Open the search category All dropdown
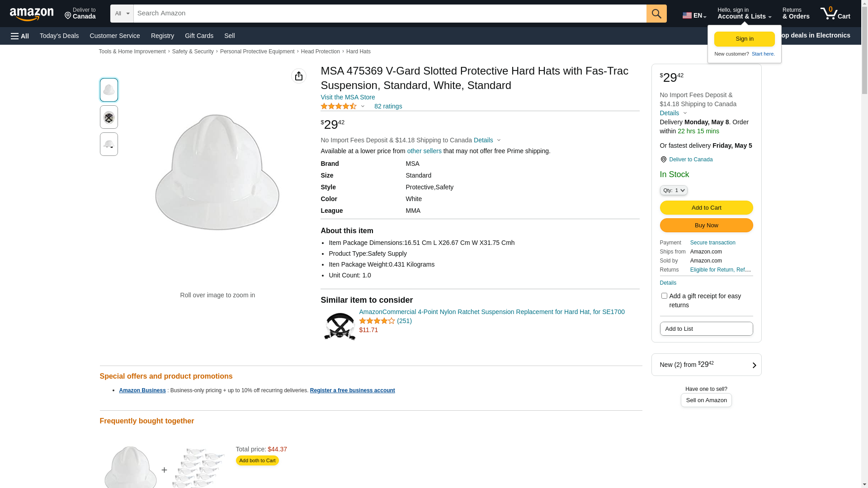The height and width of the screenshot is (488, 868). point(122,14)
